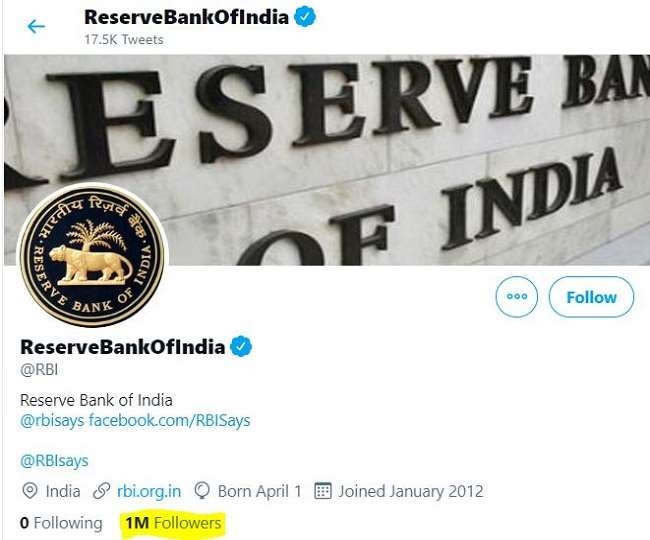The height and width of the screenshot is (540, 650).
Task: Click the RBI round profile picture
Action: click(92, 254)
